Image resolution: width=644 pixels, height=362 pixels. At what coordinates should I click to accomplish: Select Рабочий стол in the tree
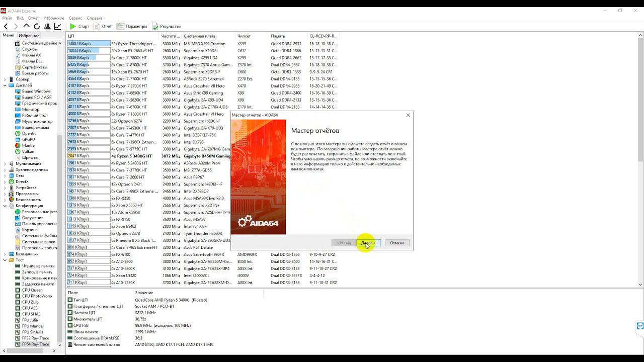35,115
